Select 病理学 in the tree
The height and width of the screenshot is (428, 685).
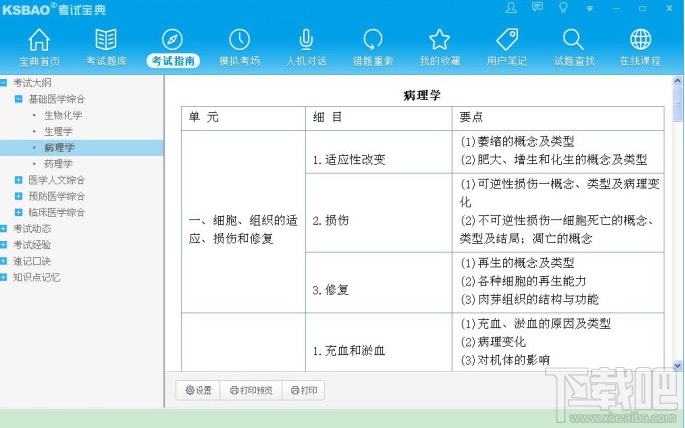[x=59, y=148]
